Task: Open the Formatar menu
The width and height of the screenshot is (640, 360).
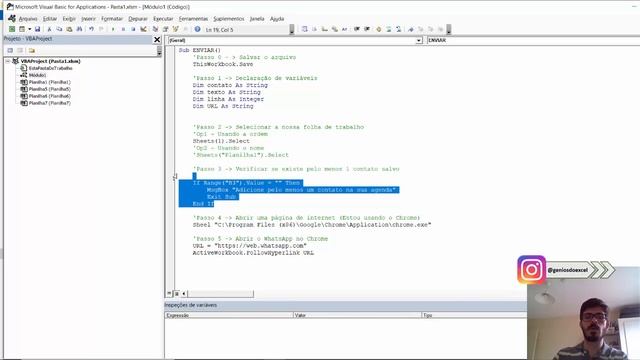Action: click(112, 19)
